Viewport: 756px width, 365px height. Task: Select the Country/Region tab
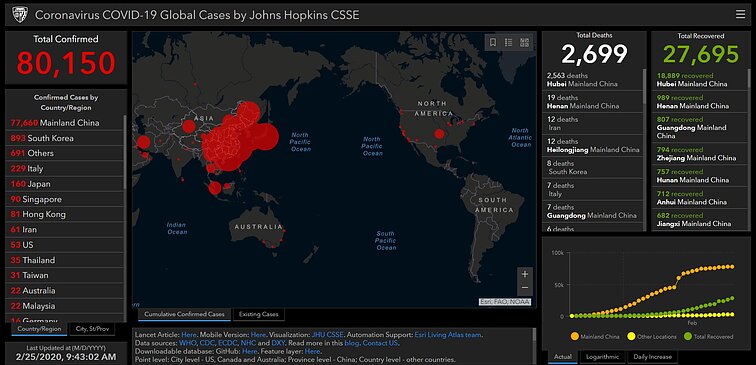(40, 329)
